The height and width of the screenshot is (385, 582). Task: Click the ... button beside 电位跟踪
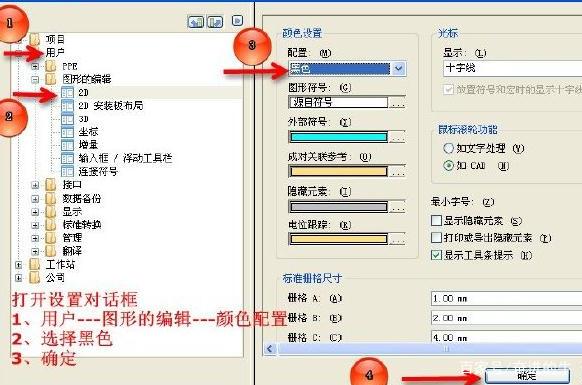coord(398,239)
